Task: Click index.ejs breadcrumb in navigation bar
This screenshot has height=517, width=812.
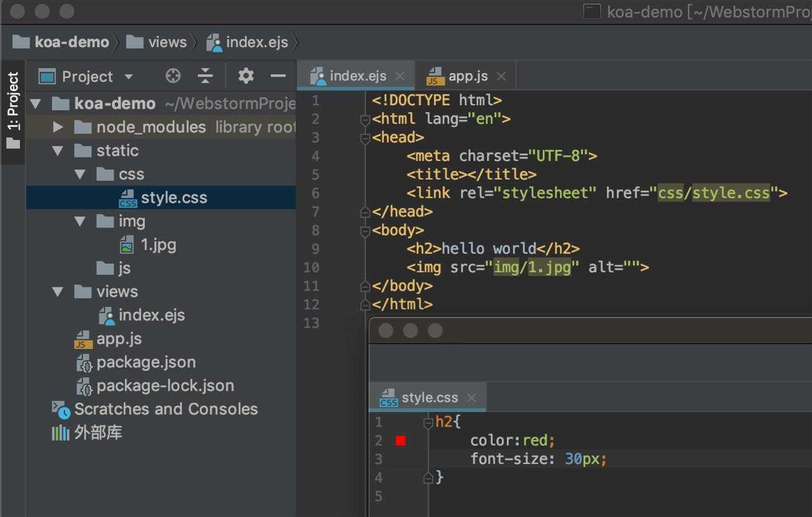Action: tap(247, 42)
